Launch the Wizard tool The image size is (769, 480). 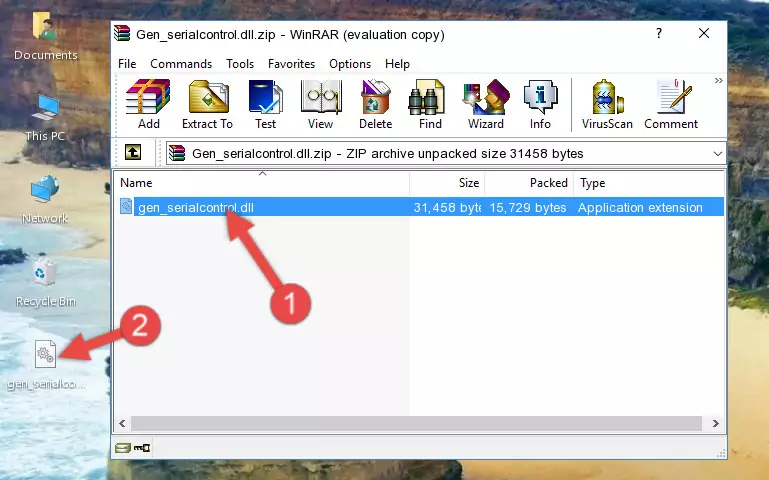(x=486, y=104)
